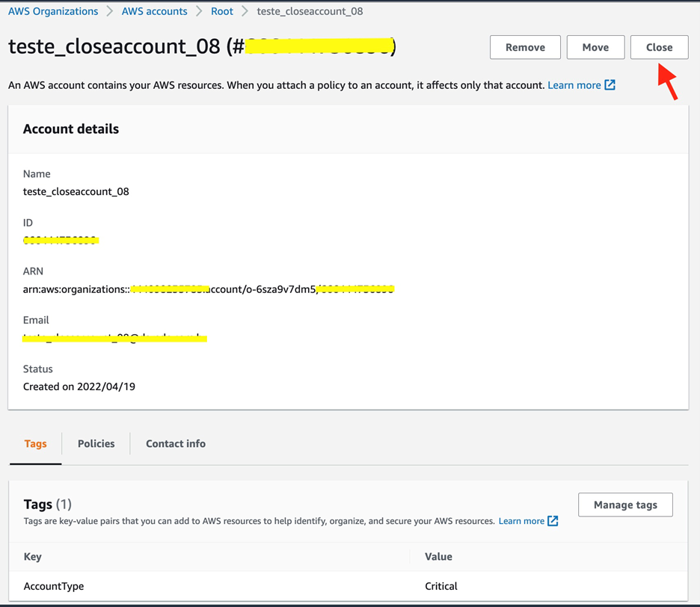The width and height of the screenshot is (700, 607).
Task: Click the Created on 2022/04/19 status
Action: 79,386
